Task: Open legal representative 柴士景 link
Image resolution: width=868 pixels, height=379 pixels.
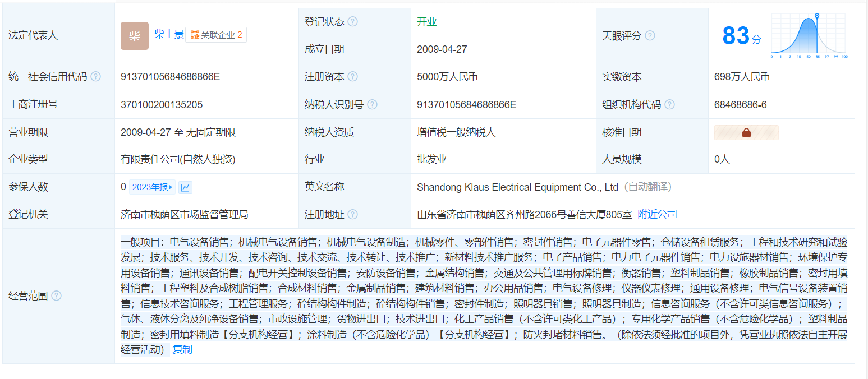Action: click(x=169, y=35)
